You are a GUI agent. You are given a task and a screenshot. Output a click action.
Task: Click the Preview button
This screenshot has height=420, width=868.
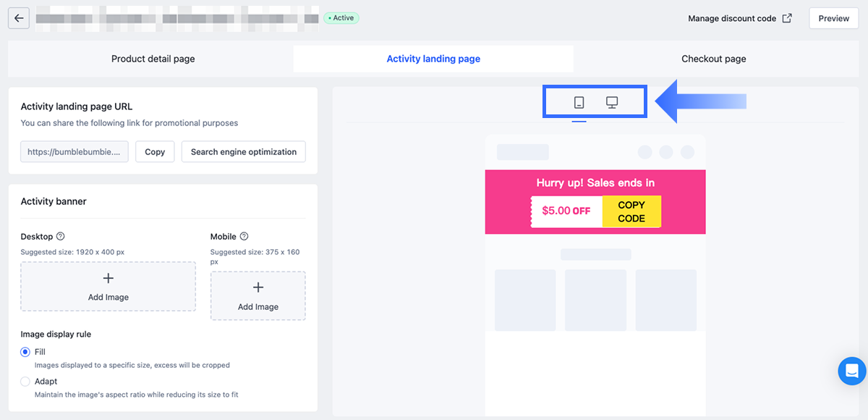(833, 19)
